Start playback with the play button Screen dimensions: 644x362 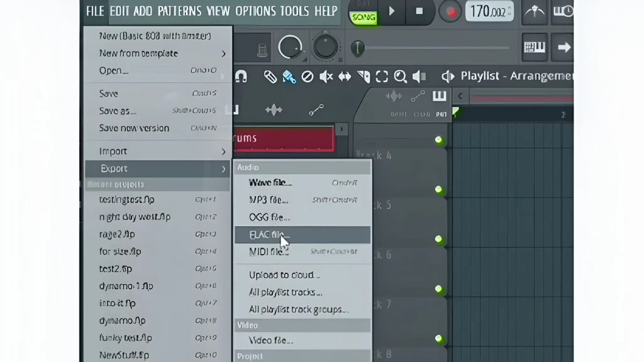391,11
